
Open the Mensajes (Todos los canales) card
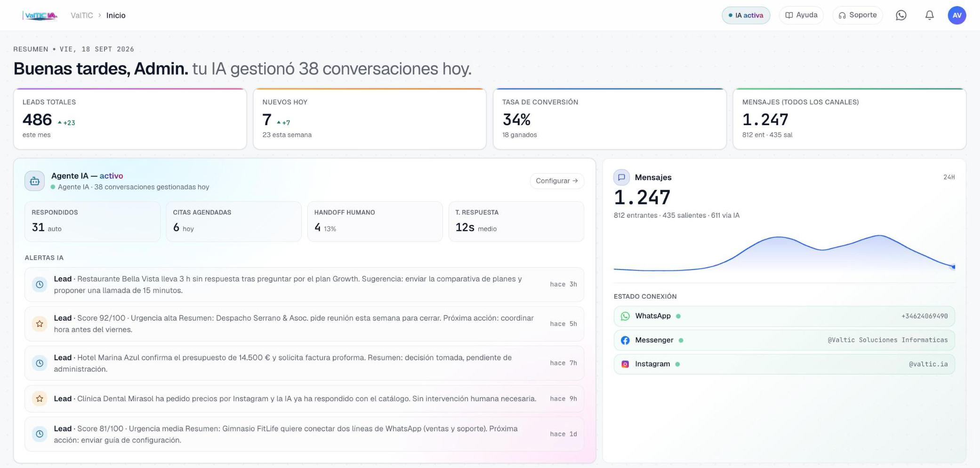pos(850,119)
